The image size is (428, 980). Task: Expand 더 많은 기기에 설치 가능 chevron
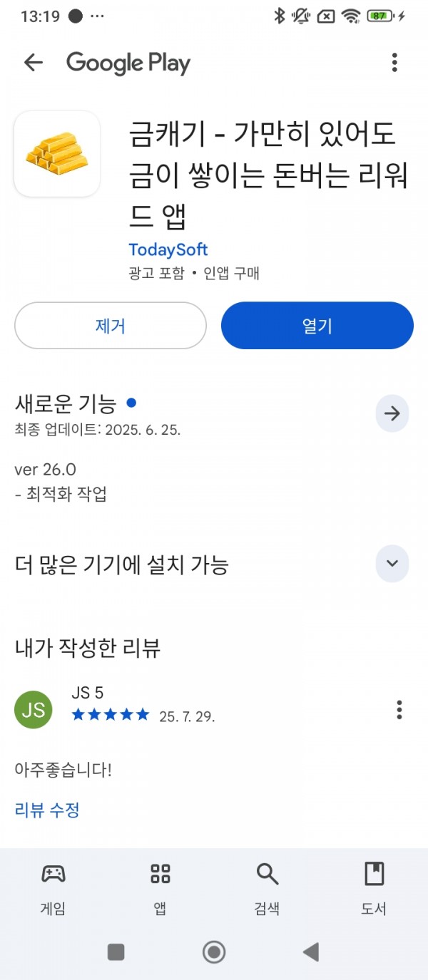point(392,563)
